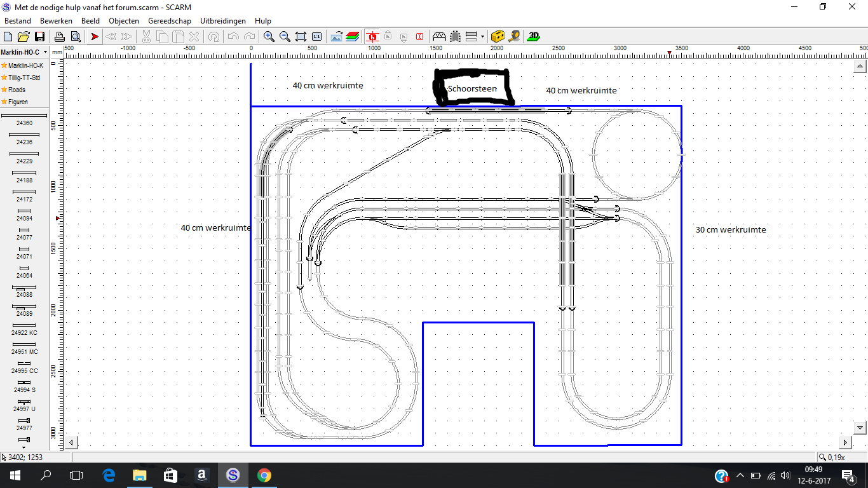
Task: Open the Hulp menu
Action: click(x=263, y=21)
